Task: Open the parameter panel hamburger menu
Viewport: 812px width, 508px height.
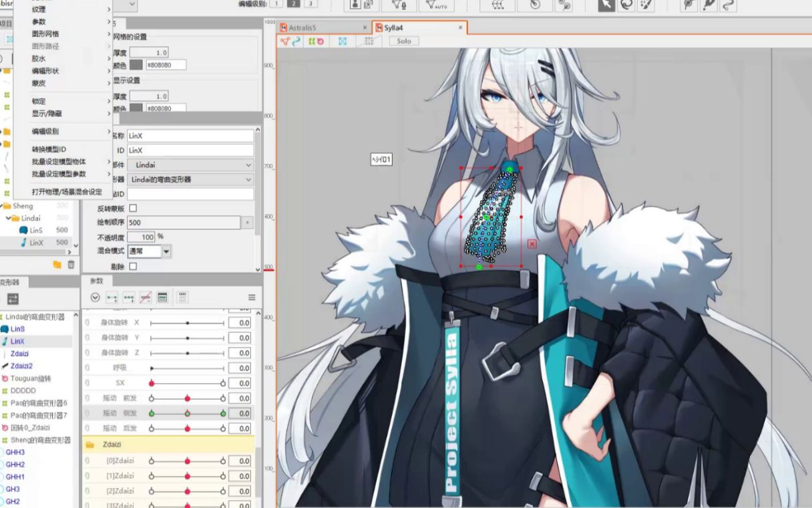Action: (252, 297)
